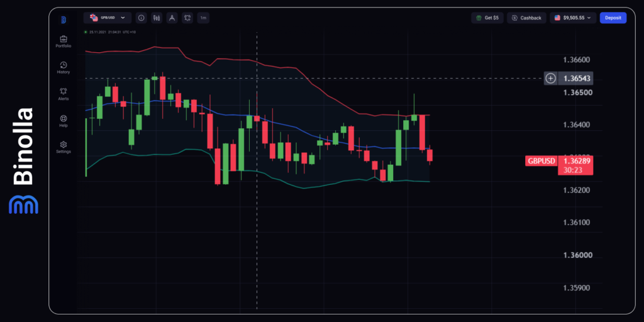644x322 pixels.
Task: Click the Deposit button
Action: point(613,18)
